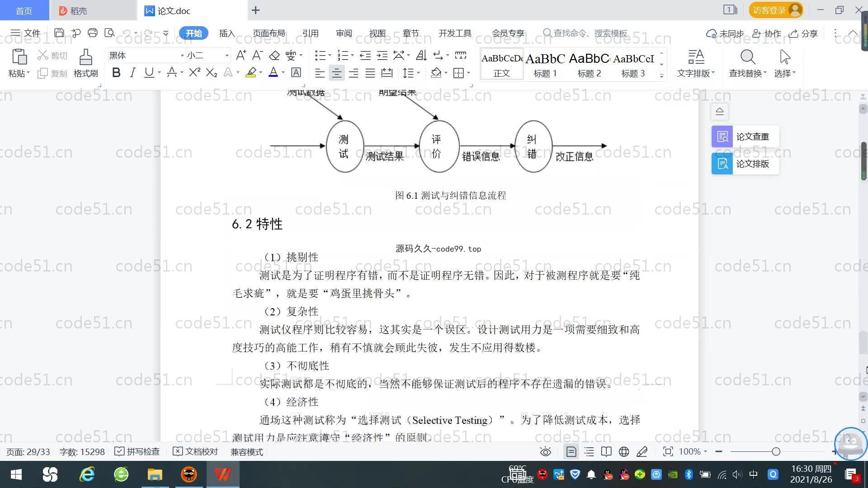Click 访客登录 login button

coord(776,10)
